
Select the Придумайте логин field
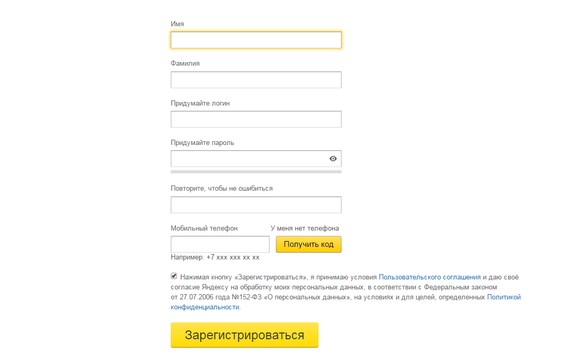[x=256, y=119]
